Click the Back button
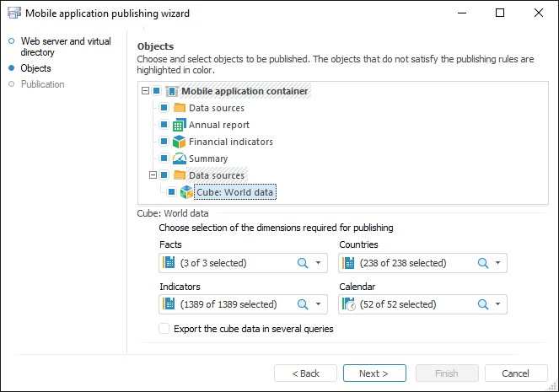Screen dimensions: 559x392 pyautogui.click(x=306, y=373)
